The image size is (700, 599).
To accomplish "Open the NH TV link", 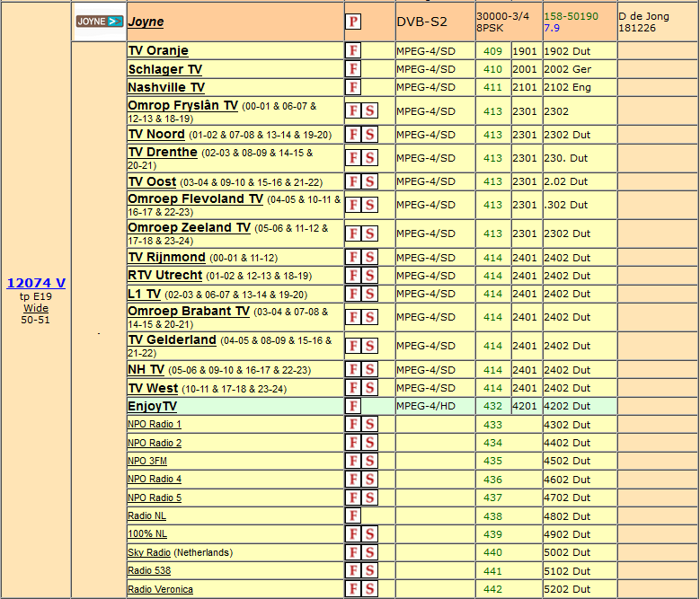I will (146, 370).
